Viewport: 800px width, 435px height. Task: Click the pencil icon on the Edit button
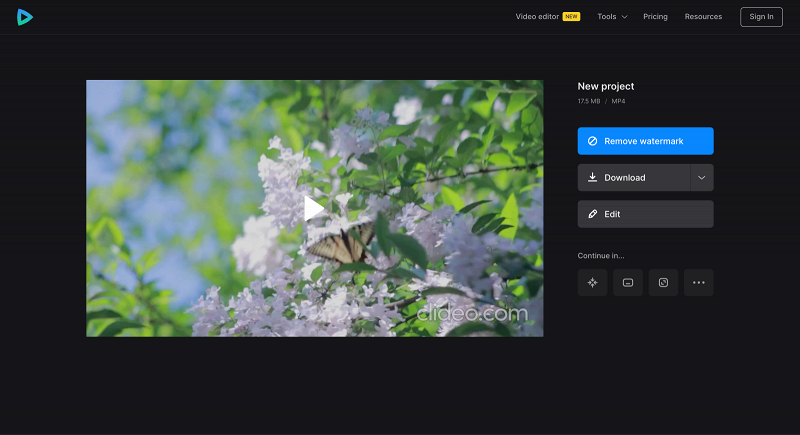coord(592,214)
